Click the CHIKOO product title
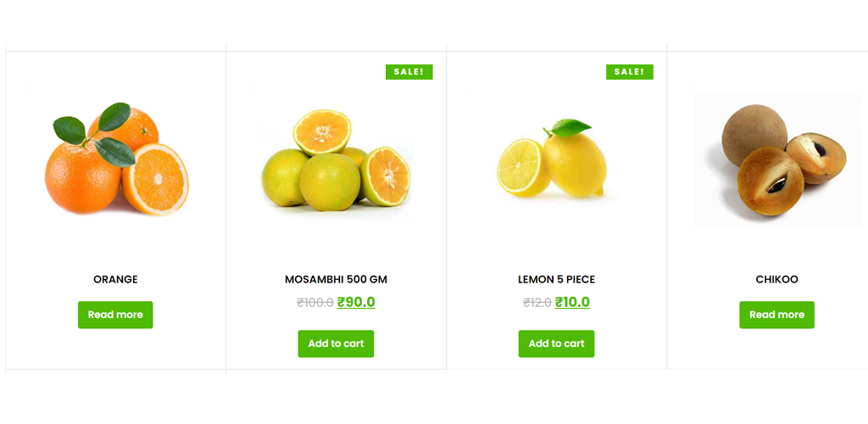This screenshot has width=868, height=424. tap(776, 280)
